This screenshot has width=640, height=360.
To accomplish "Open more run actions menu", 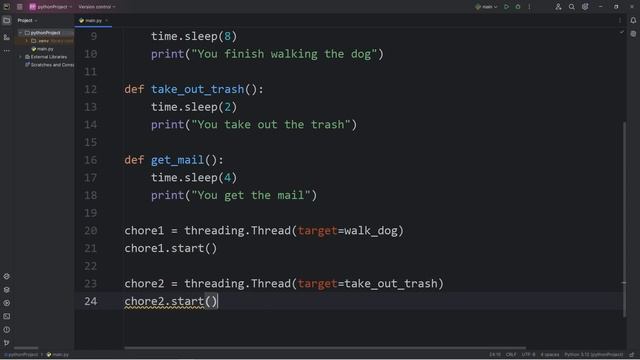I will tap(529, 7).
